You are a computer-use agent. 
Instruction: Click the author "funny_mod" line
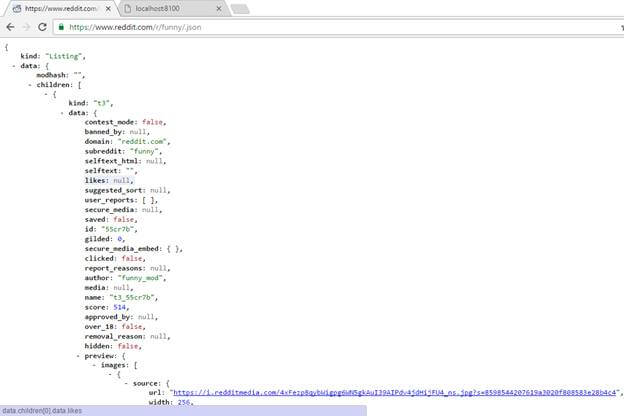pos(125,278)
